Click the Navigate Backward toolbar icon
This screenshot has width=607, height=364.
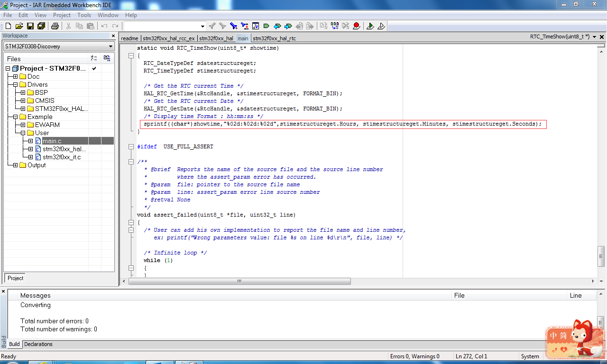click(299, 26)
